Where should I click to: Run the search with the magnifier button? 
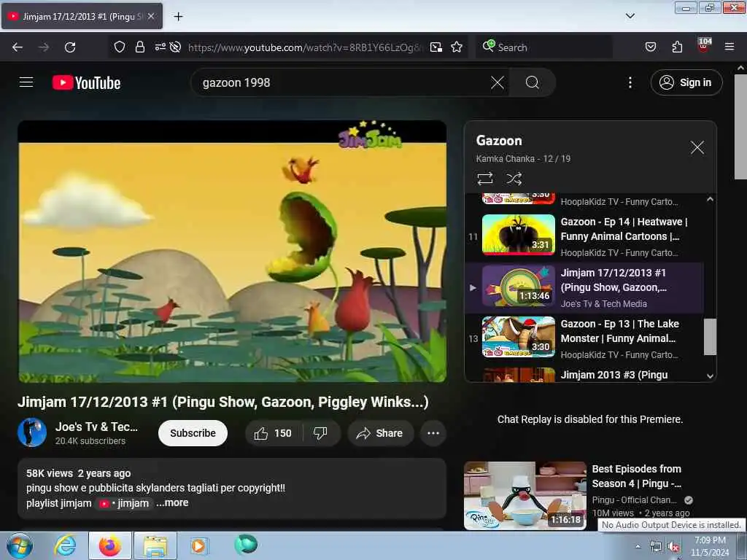pyautogui.click(x=532, y=82)
